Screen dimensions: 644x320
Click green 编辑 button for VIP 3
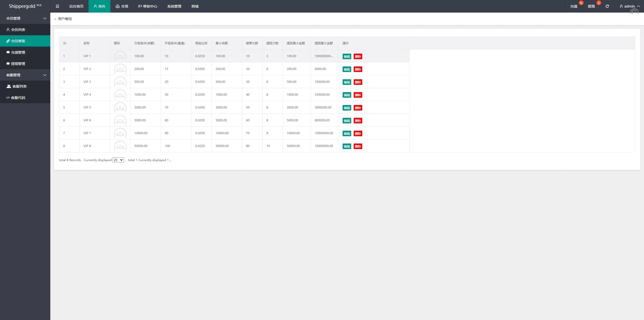tap(347, 82)
